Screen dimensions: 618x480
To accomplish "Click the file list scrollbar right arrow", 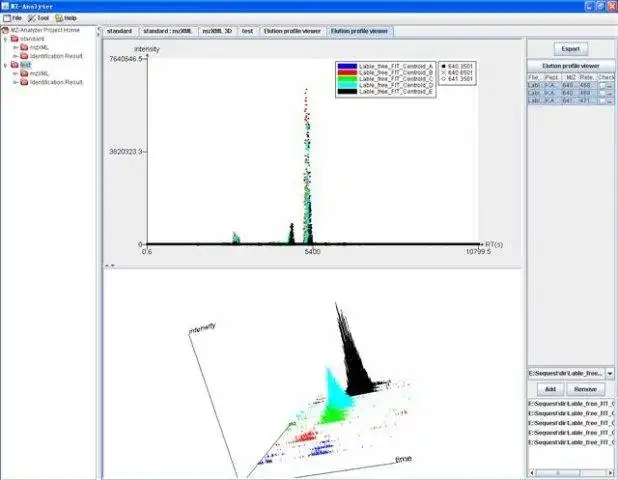I will point(611,472).
